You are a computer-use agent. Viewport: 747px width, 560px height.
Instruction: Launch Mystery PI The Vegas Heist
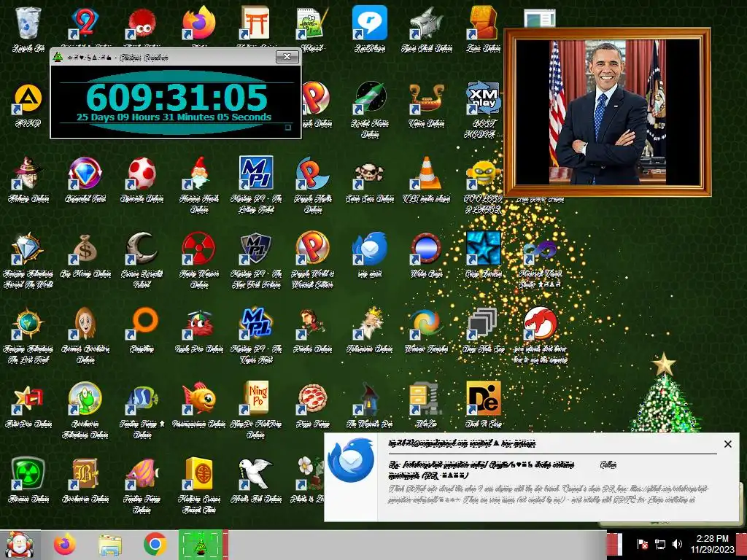(255, 324)
